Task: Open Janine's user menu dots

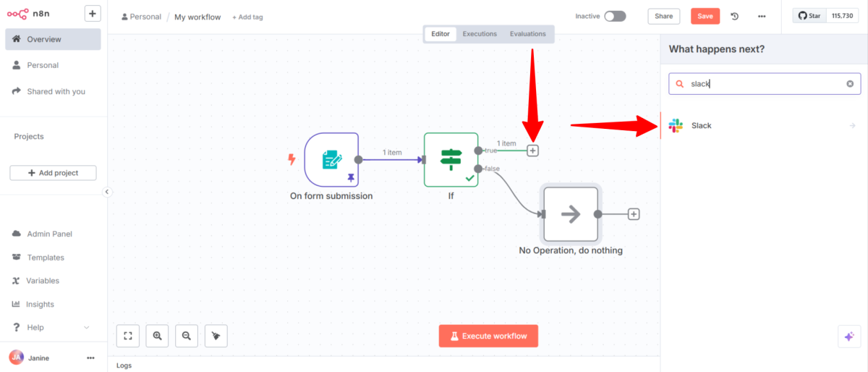Action: tap(90, 358)
